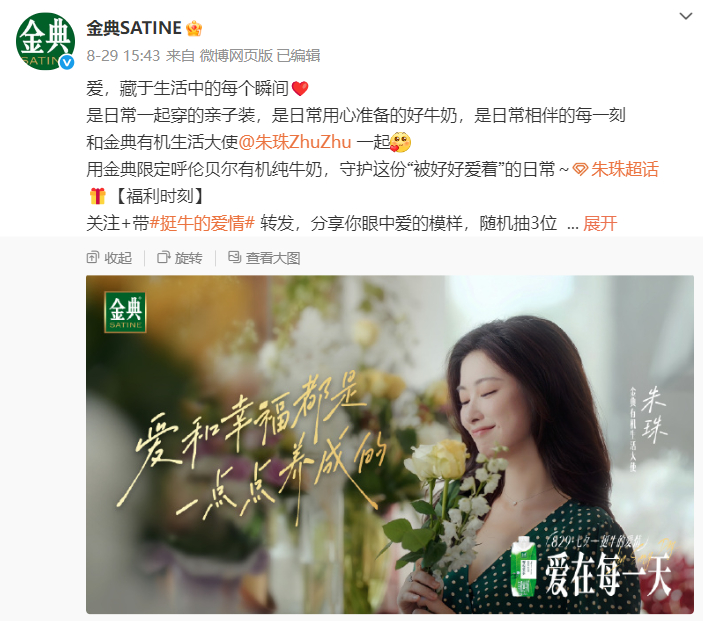The height and width of the screenshot is (621, 703).
Task: Click the blue verified badge on avatar
Action: point(67,63)
